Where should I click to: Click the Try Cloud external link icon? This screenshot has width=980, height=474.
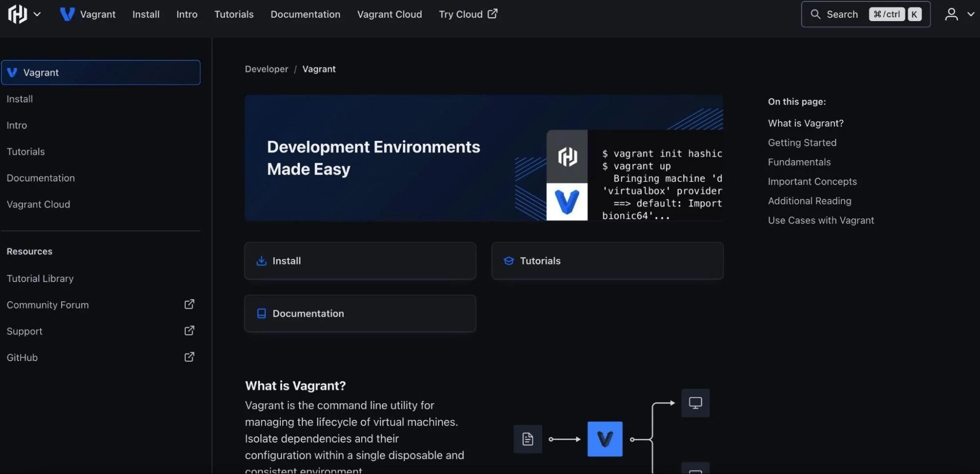pos(493,14)
